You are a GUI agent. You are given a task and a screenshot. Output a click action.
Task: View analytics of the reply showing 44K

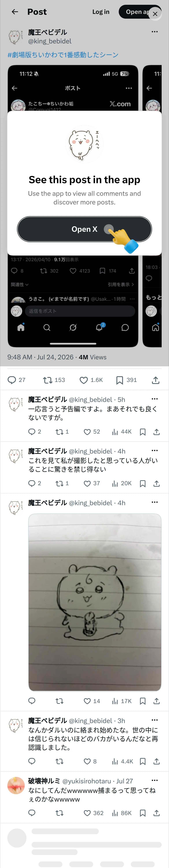pos(121,432)
